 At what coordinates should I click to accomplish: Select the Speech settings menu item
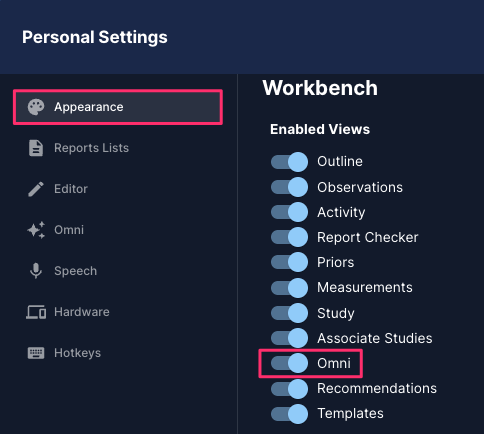click(x=118, y=271)
